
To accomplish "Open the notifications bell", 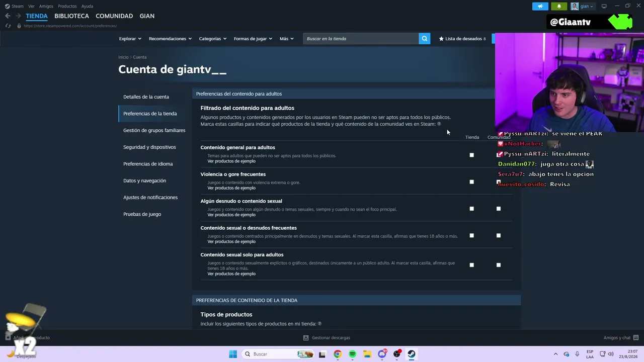I will coord(559,7).
